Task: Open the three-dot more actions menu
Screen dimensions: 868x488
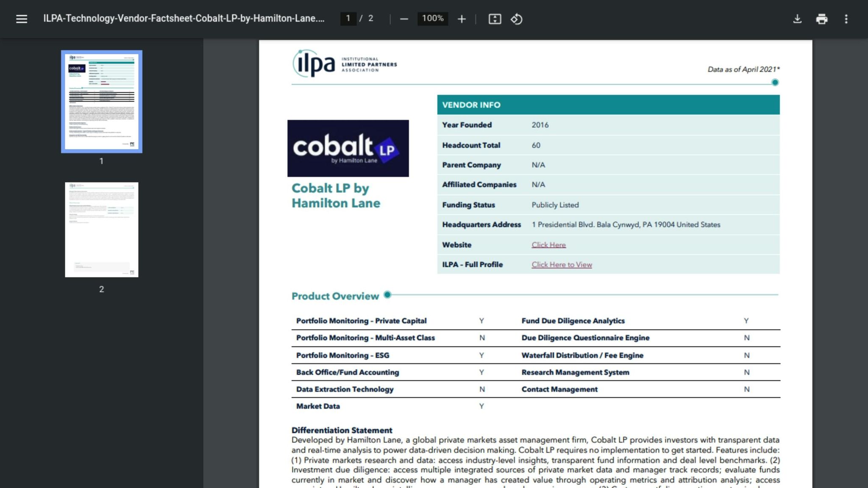Action: point(846,19)
